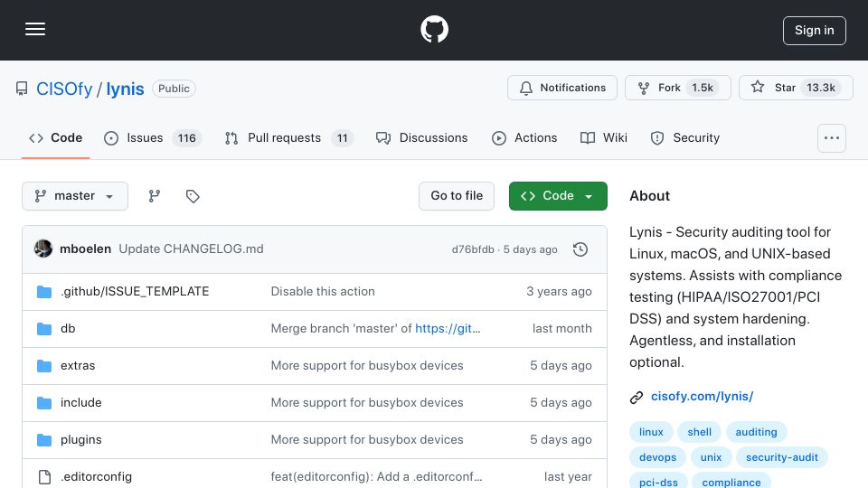
Task: Click the extras folder icon
Action: point(44,366)
